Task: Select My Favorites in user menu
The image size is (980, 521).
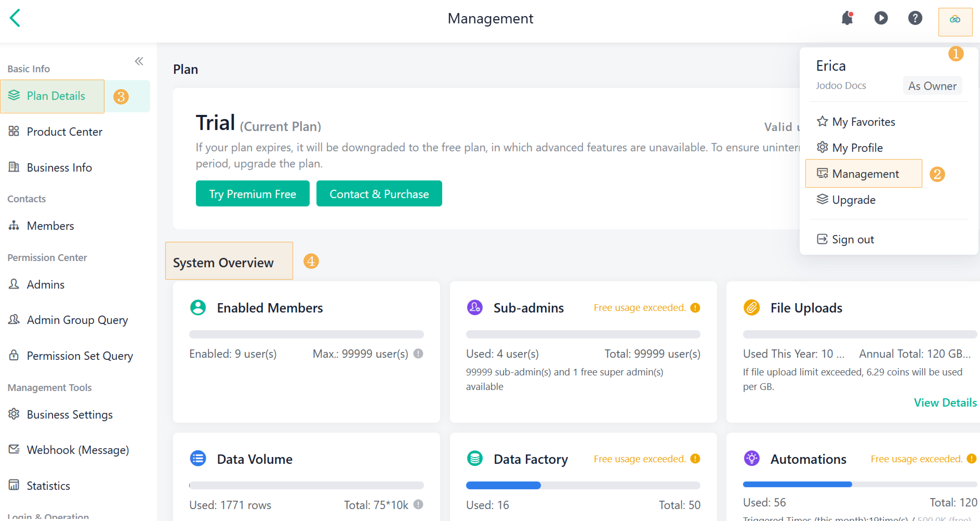Action: point(856,122)
